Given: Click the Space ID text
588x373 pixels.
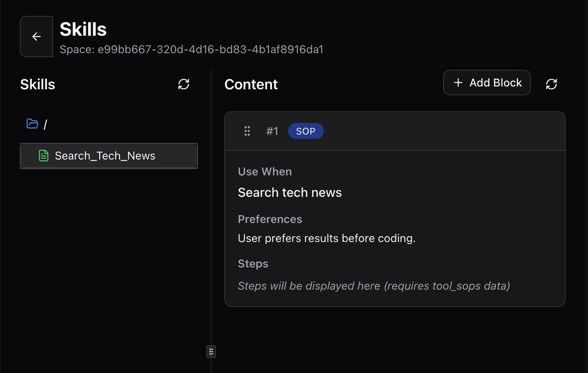Looking at the screenshot, I should [192, 50].
